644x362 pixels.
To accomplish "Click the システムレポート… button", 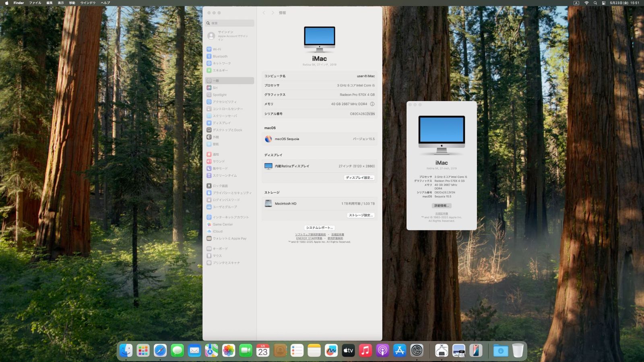I will tap(320, 228).
